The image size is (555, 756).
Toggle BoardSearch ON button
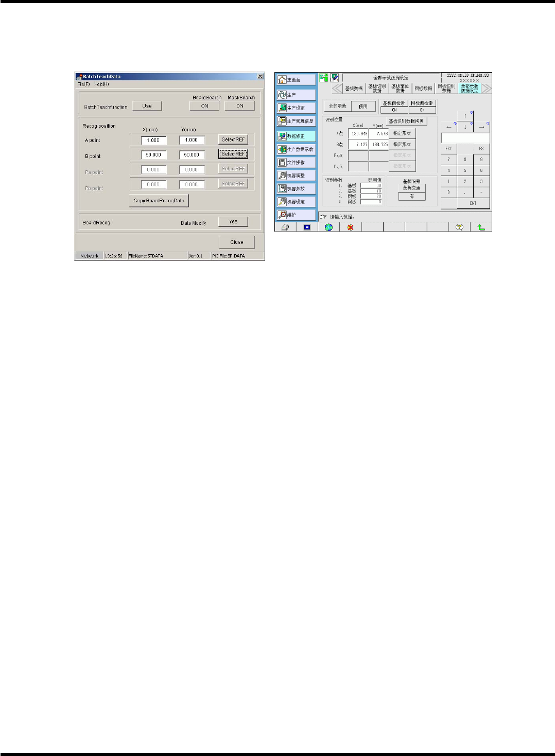pyautogui.click(x=204, y=106)
